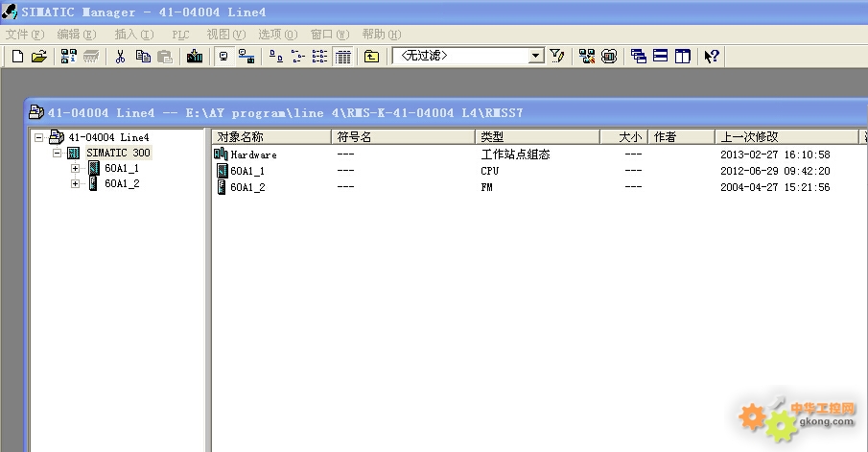Image resolution: width=868 pixels, height=452 pixels.
Task: Click the 60A1_2 FM icon in list
Action: click(x=222, y=187)
